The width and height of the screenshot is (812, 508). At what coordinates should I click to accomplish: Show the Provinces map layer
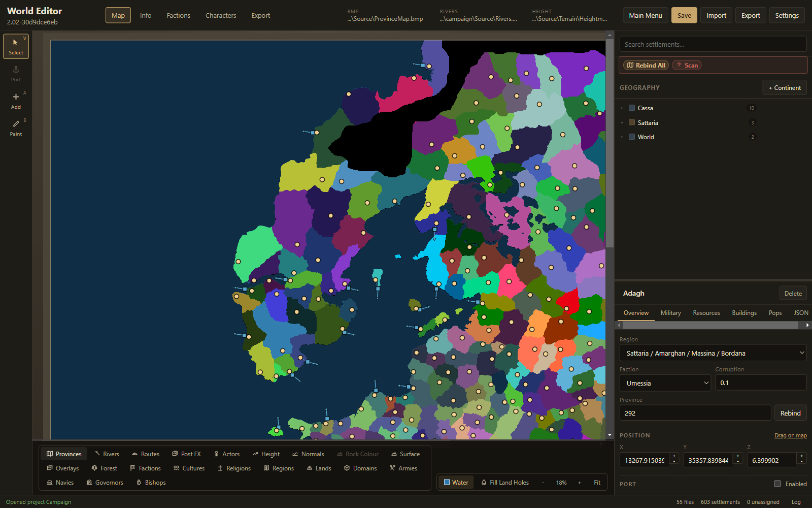[64, 454]
